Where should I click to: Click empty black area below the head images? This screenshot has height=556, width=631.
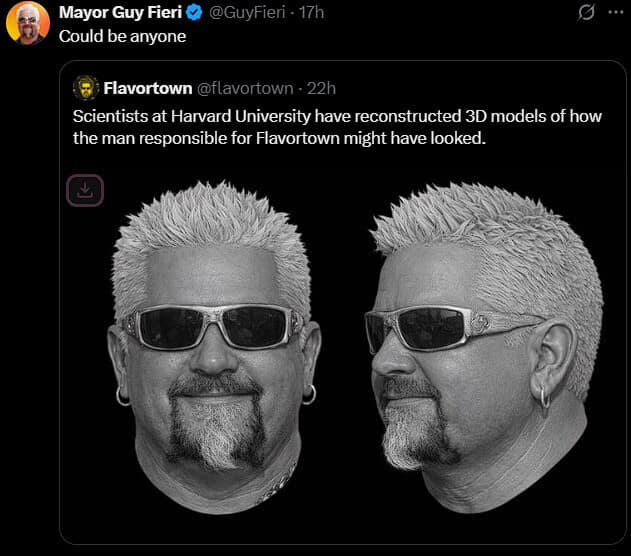click(x=340, y=528)
